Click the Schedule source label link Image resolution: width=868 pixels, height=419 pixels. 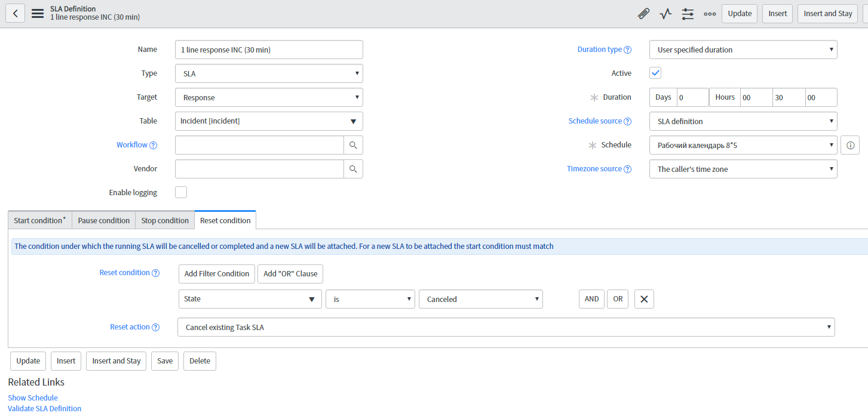[x=595, y=121]
